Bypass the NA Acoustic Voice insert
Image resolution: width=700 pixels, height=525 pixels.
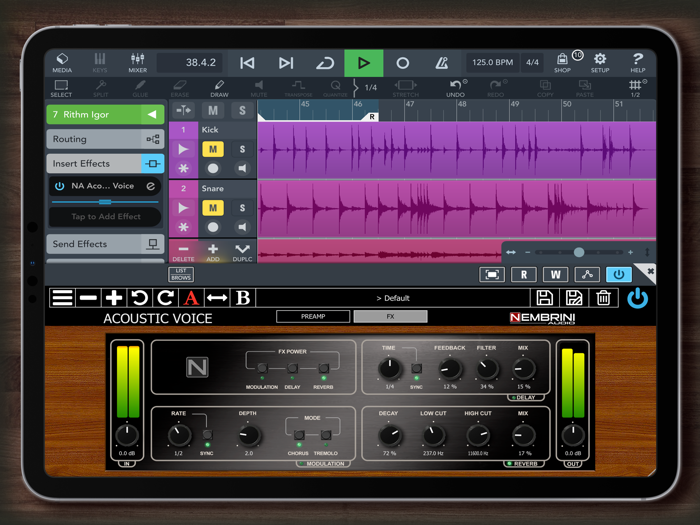[x=59, y=186]
